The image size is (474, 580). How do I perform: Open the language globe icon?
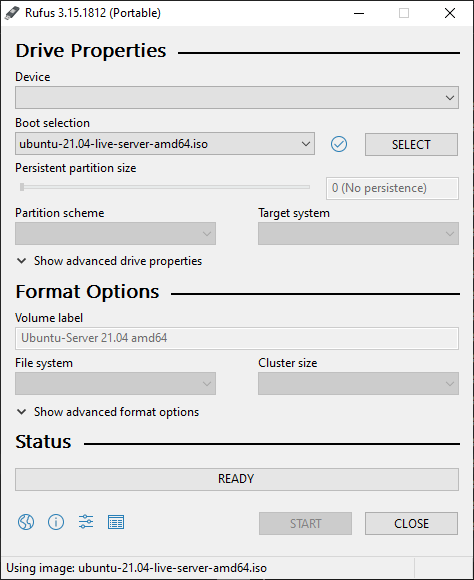coord(26,522)
